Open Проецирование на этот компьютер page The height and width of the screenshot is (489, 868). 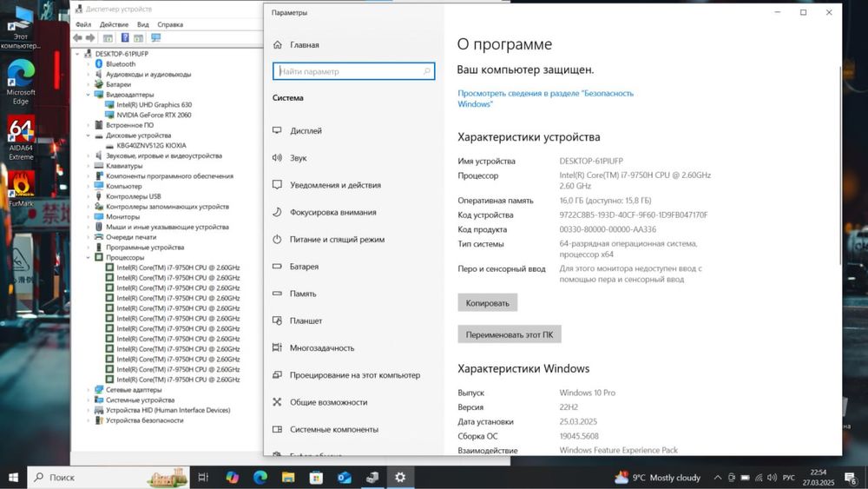pyautogui.click(x=353, y=375)
